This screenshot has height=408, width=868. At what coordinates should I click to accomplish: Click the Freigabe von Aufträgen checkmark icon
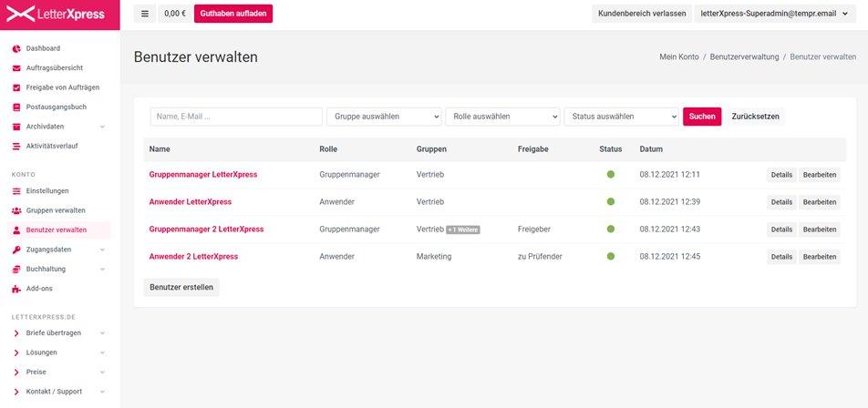(16, 87)
